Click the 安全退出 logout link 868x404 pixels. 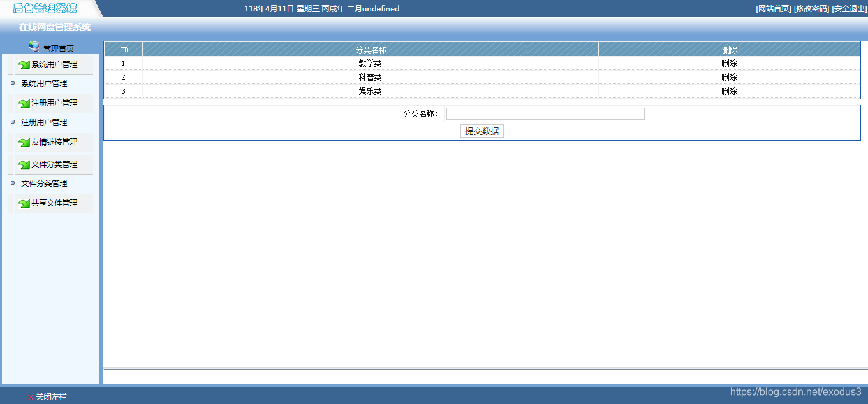pyautogui.click(x=850, y=9)
